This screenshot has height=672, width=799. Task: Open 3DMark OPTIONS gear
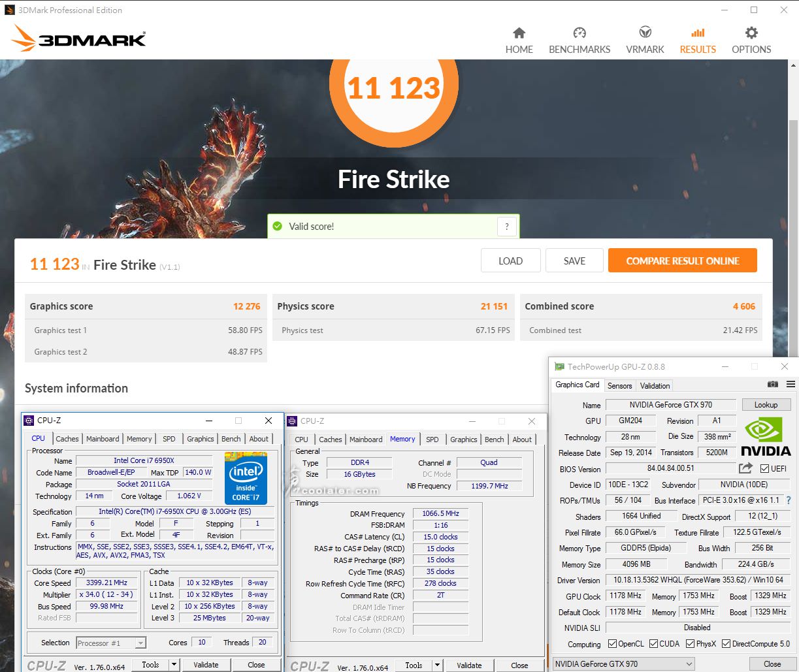751,33
